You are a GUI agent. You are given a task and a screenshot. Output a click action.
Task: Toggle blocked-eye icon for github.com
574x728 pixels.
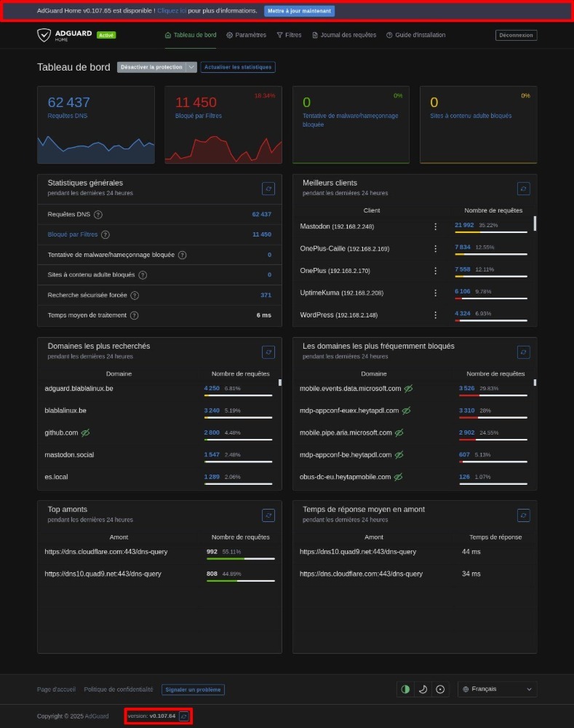[x=85, y=432]
